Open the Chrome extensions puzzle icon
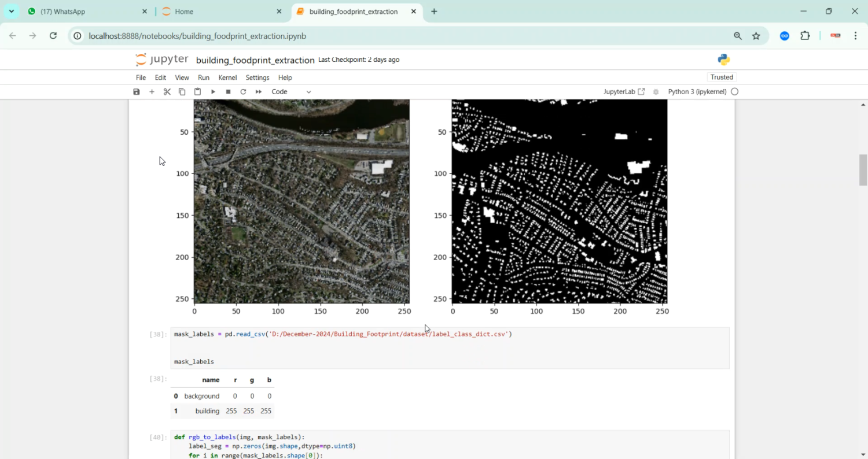 (x=805, y=36)
